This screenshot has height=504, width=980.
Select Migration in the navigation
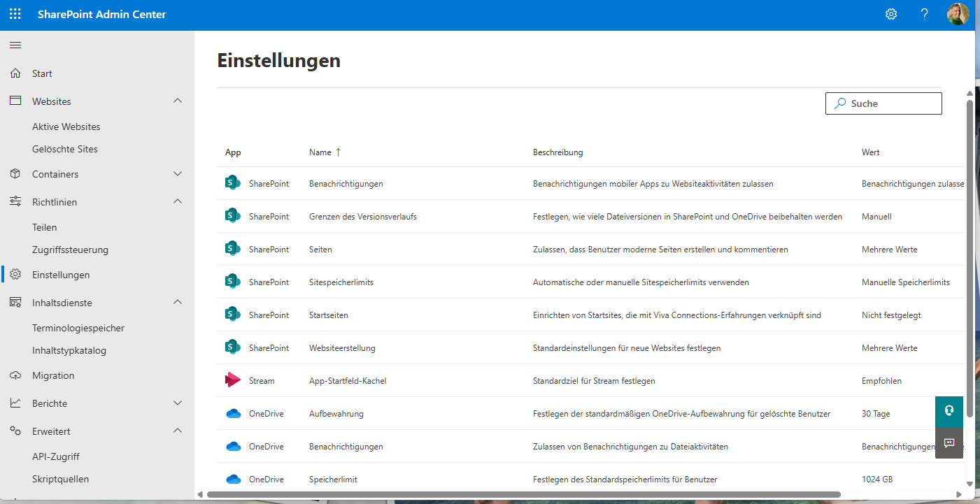(x=53, y=375)
